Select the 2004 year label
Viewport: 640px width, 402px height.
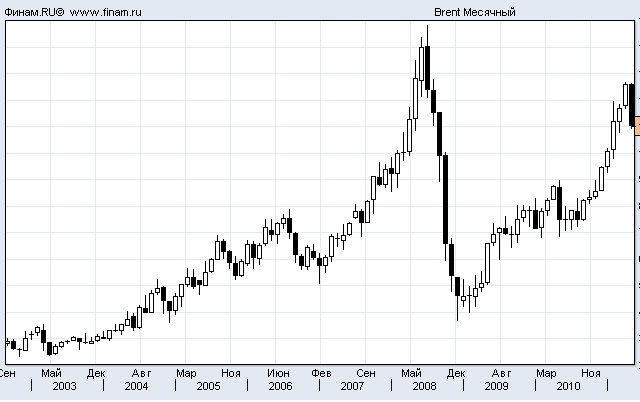pos(136,386)
